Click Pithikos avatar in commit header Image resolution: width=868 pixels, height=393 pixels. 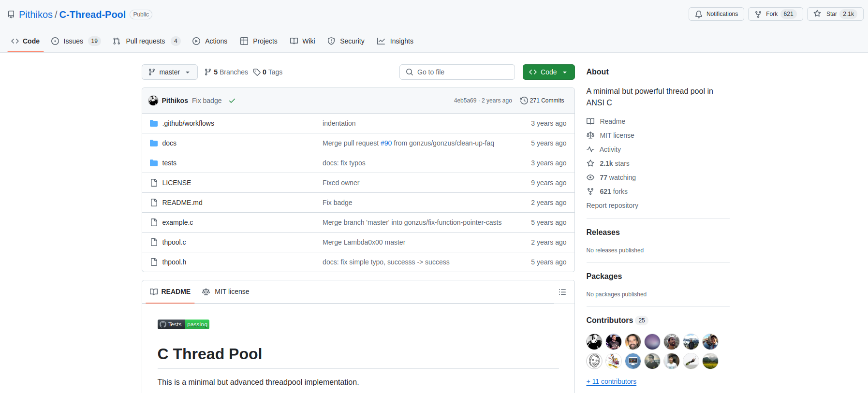point(153,101)
